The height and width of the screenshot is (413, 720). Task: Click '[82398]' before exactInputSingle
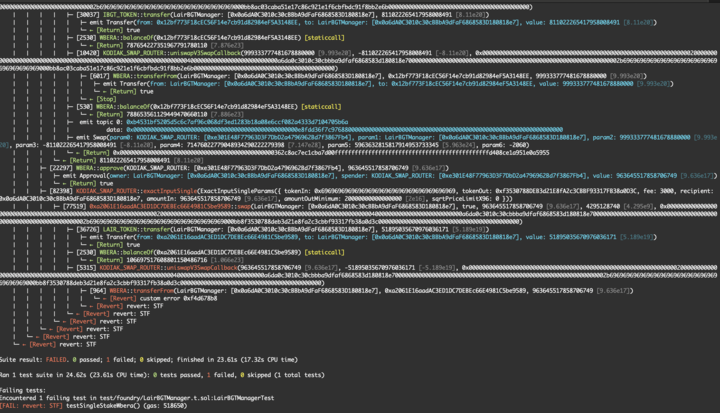(x=61, y=191)
